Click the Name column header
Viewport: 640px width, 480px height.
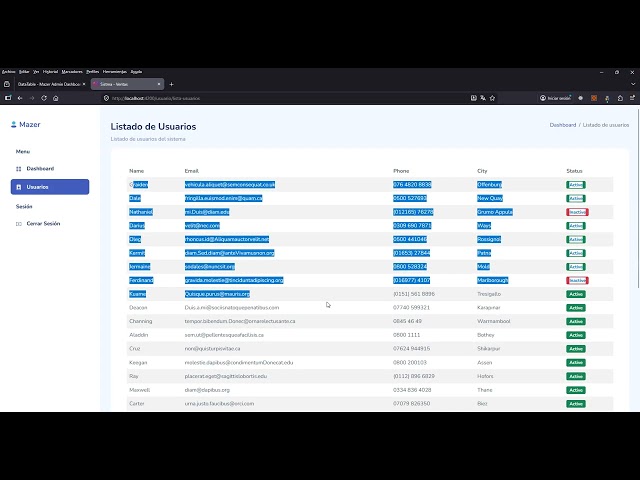click(136, 171)
